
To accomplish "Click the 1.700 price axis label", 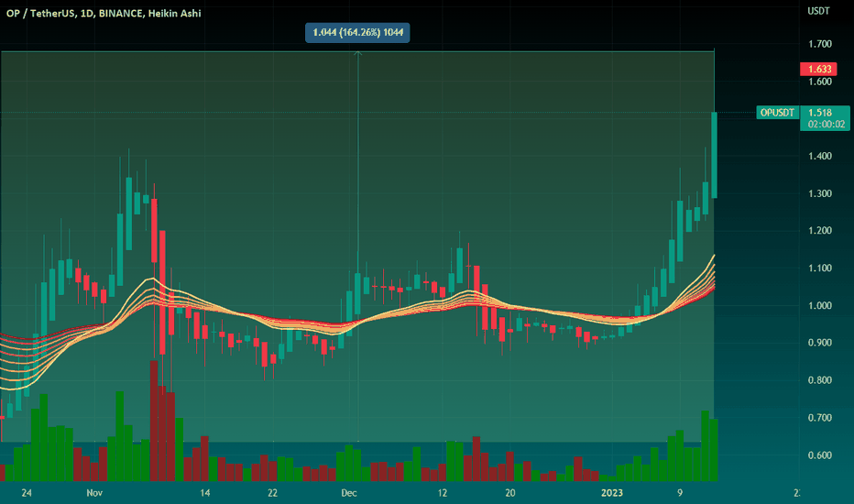I will point(820,44).
